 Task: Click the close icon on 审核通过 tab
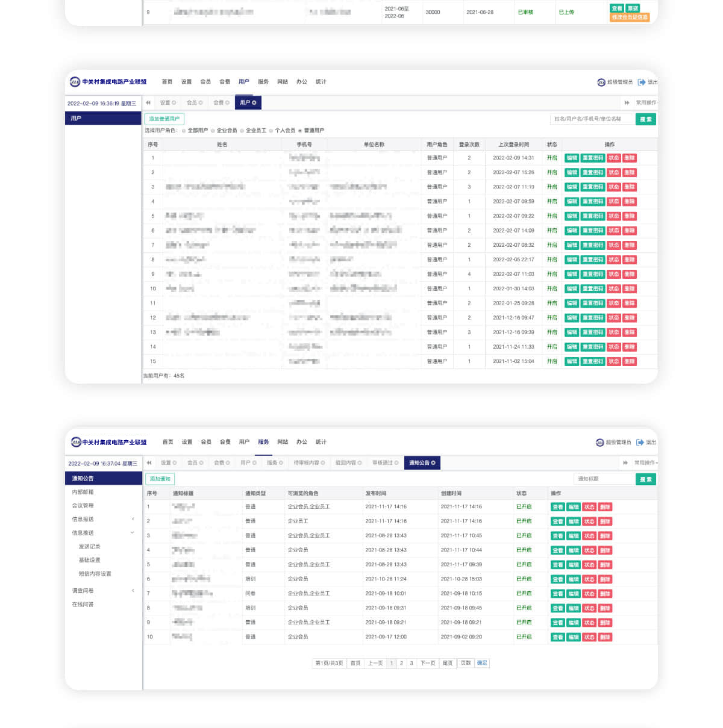[x=396, y=463]
